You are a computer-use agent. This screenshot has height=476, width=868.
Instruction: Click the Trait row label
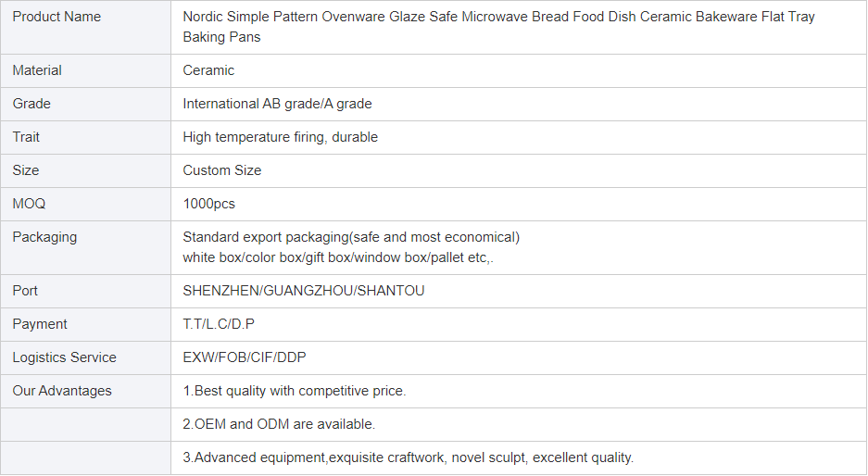(26, 137)
